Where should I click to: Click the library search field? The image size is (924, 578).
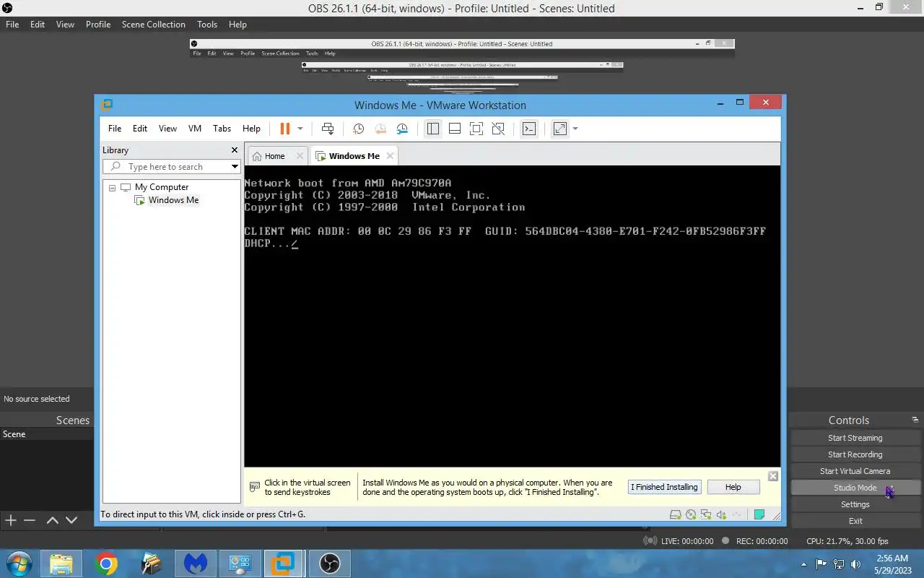[x=171, y=167]
